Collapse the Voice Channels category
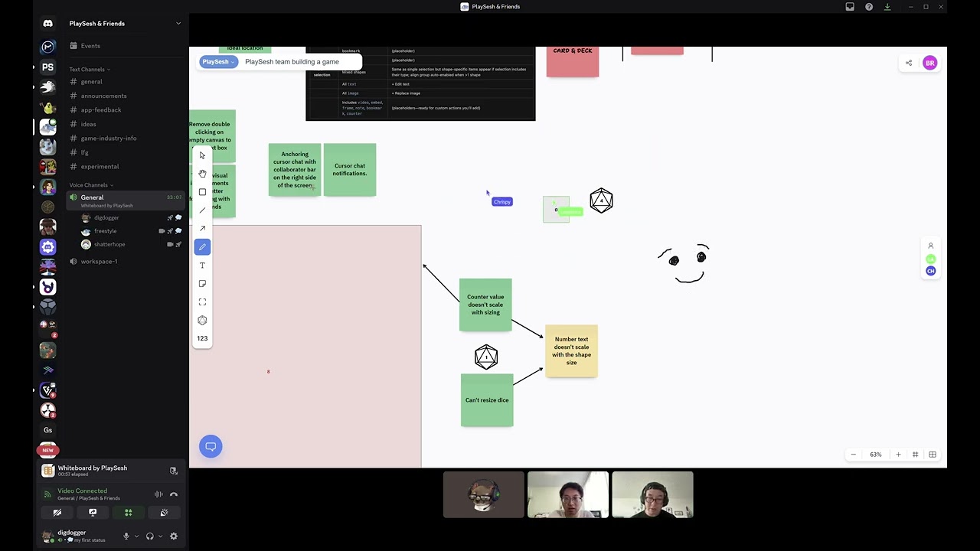980x551 pixels. click(x=91, y=184)
